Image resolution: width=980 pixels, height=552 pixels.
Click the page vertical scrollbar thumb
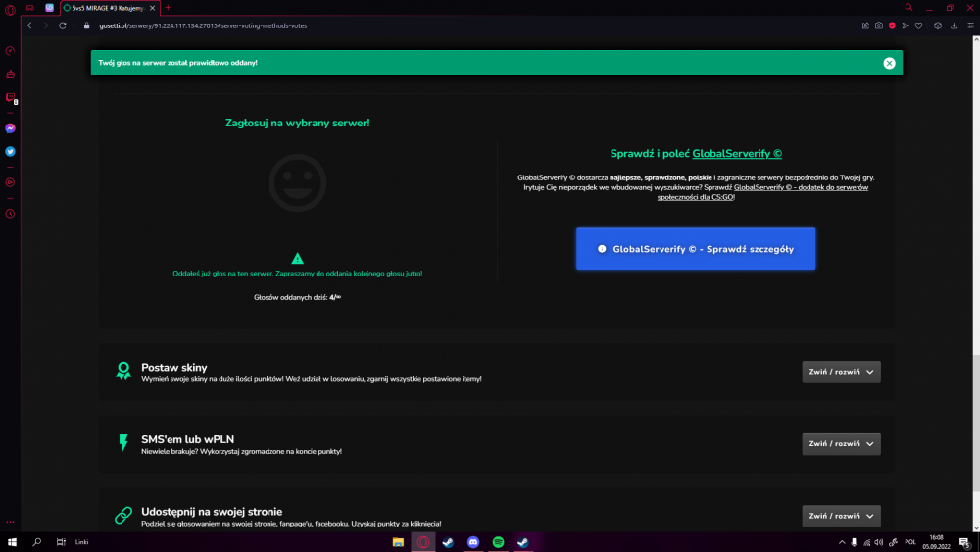tap(976, 424)
